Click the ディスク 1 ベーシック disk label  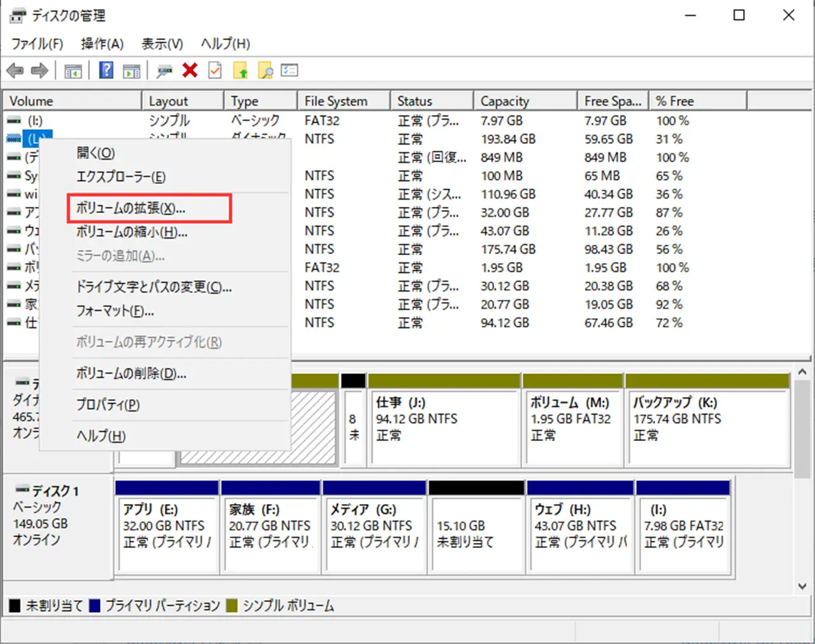tap(57, 526)
